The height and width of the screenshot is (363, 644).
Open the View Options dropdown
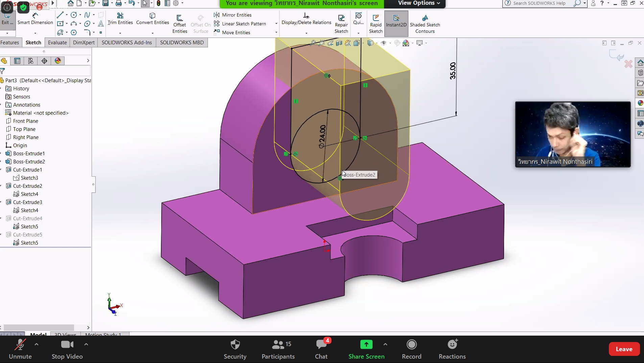click(x=419, y=3)
